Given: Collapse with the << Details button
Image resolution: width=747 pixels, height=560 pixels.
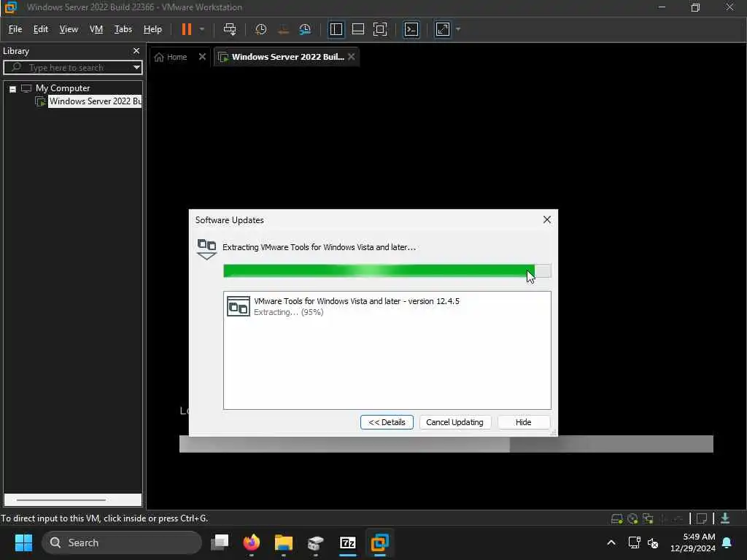Looking at the screenshot, I should (x=387, y=422).
